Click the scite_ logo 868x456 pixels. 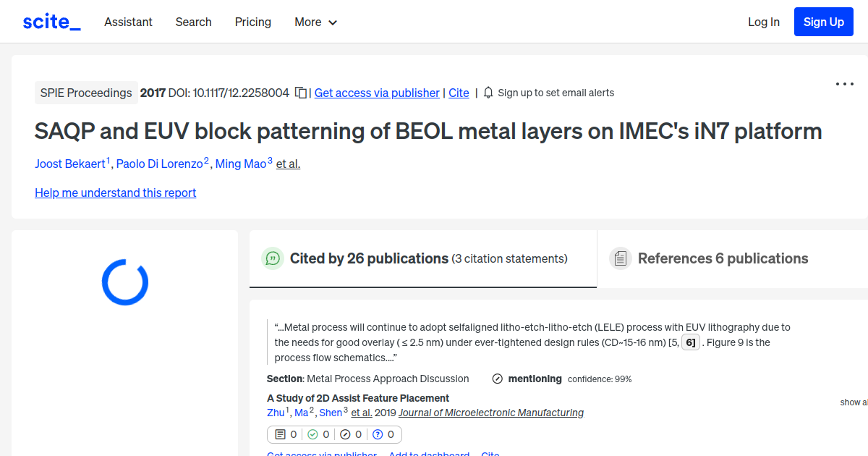click(x=51, y=21)
